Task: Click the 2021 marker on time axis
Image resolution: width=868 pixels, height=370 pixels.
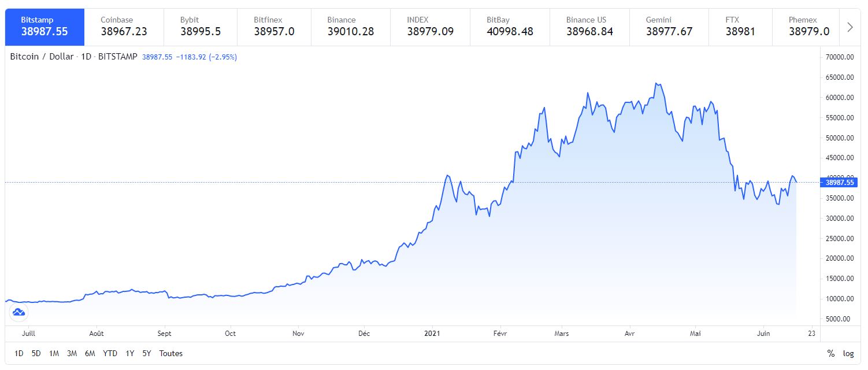Action: pos(432,334)
